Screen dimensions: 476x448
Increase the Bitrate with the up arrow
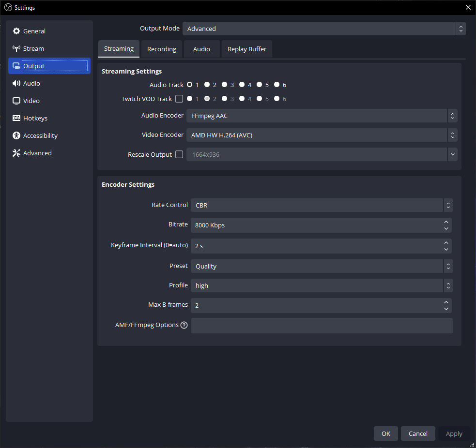(446, 222)
